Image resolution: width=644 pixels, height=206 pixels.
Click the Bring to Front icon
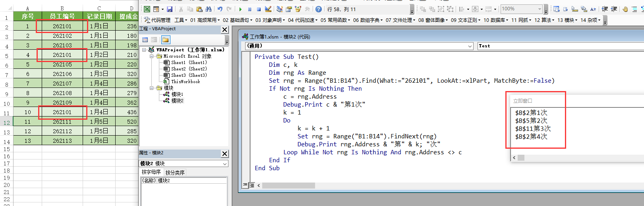423,9
